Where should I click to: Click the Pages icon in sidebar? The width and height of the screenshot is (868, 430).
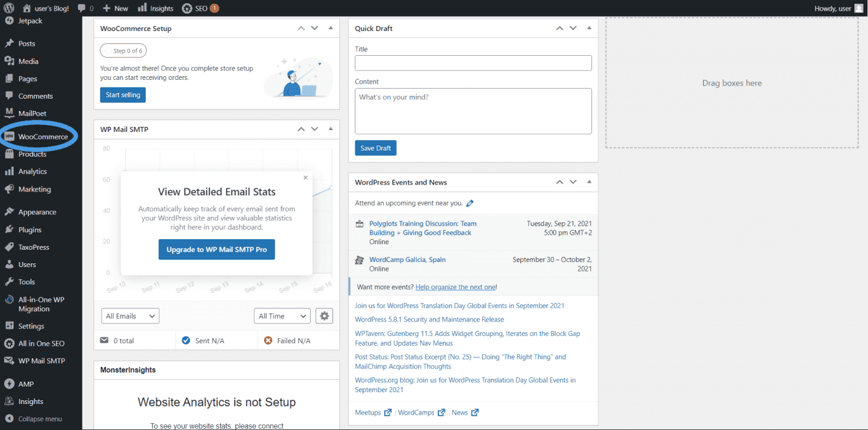(9, 79)
